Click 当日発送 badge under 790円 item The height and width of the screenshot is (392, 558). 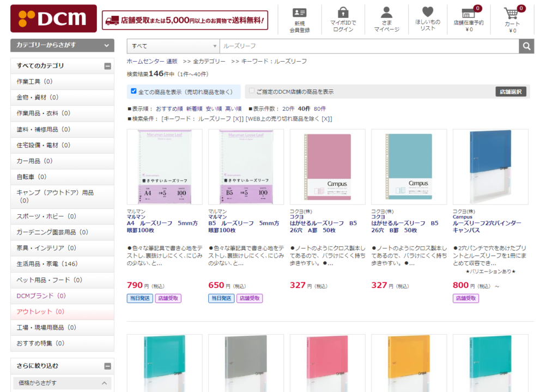click(x=140, y=298)
